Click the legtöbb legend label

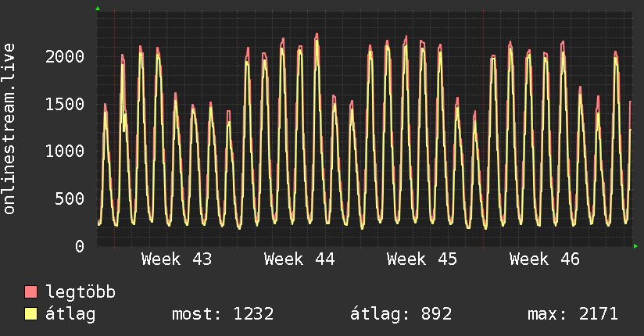pyautogui.click(x=80, y=292)
